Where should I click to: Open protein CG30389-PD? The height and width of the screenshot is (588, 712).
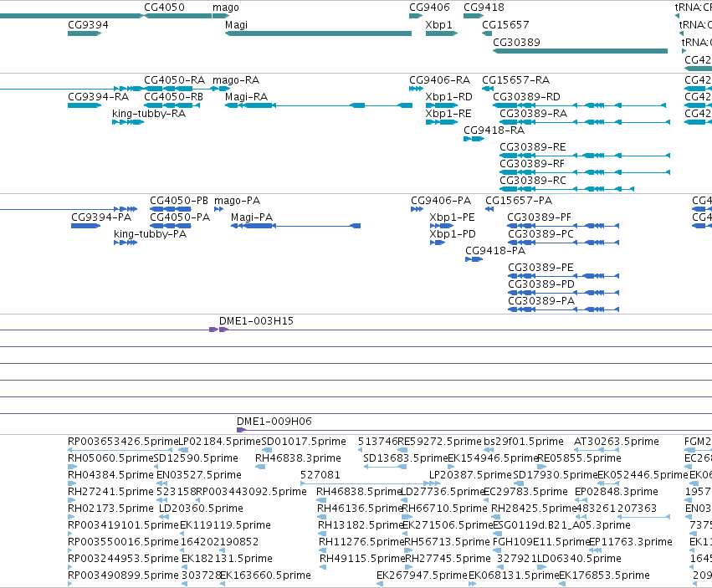pos(540,284)
